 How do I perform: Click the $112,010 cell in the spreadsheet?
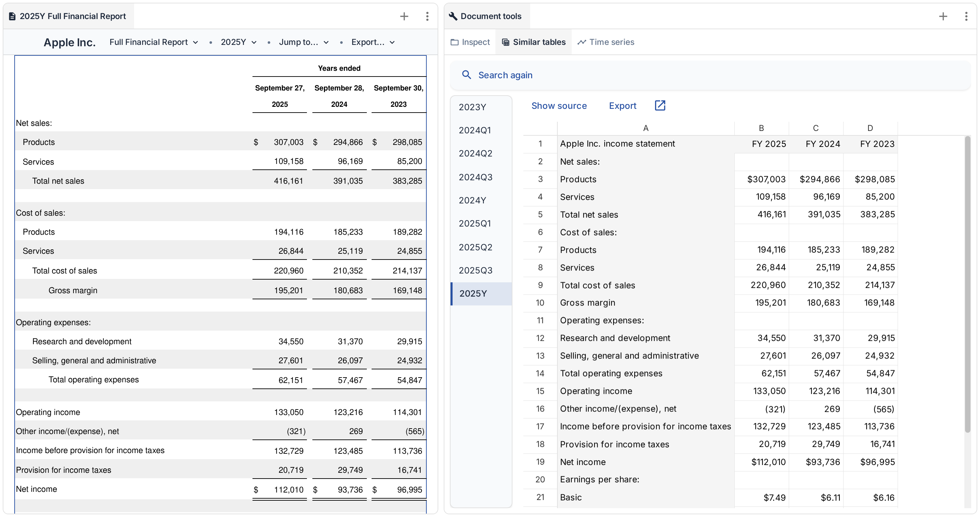[761, 462]
